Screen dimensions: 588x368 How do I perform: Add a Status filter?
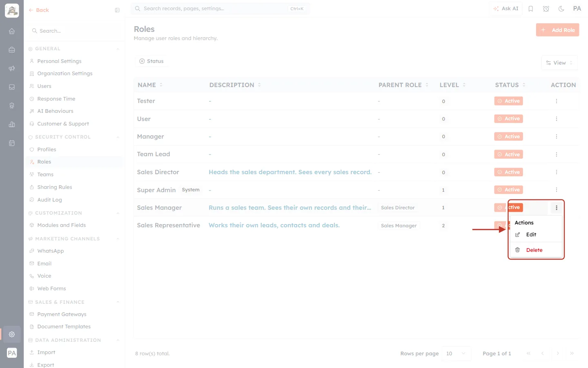151,61
